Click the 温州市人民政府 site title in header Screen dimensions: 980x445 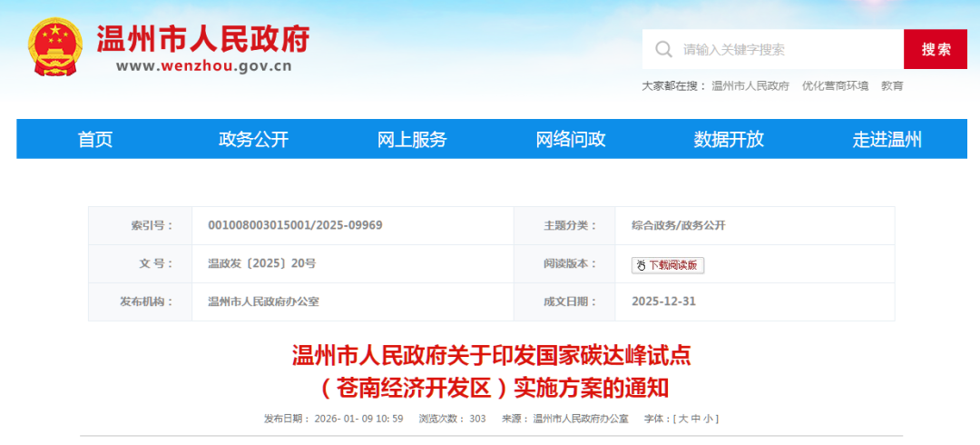(x=203, y=38)
